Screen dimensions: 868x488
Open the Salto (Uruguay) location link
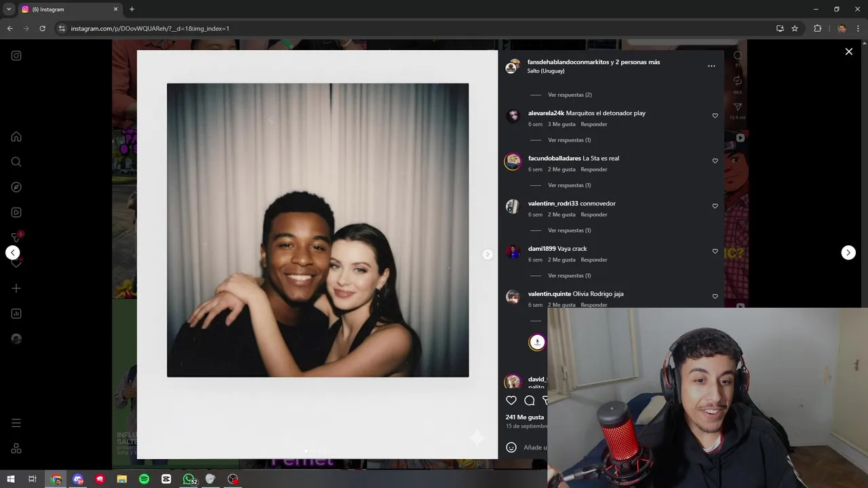tap(546, 71)
